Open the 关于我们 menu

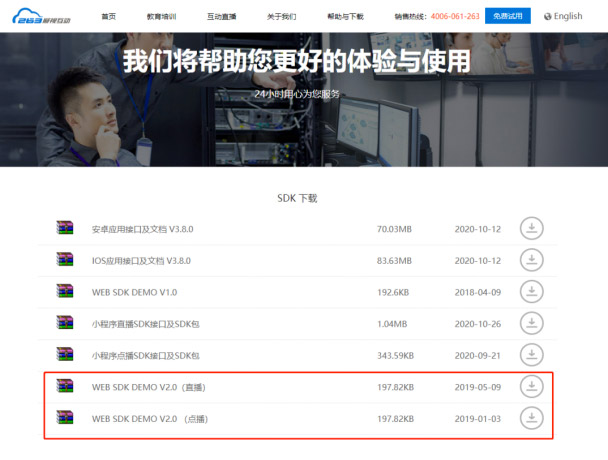284,16
